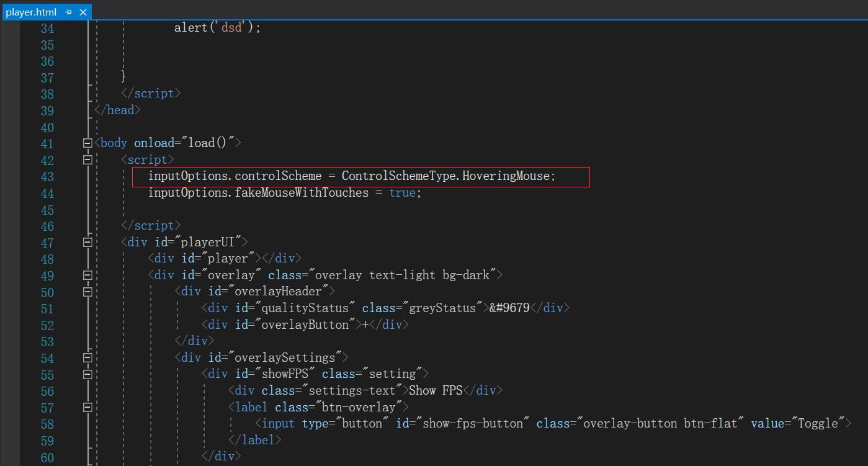Image resolution: width=868 pixels, height=466 pixels.
Task: Place cursor on alert('dsd') statement
Action: pos(218,28)
